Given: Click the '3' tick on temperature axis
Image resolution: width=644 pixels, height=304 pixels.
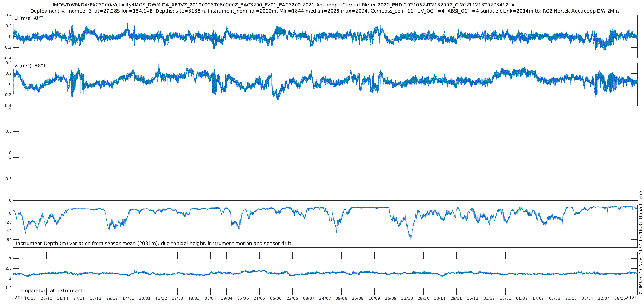Looking at the screenshot, I should pos(10,259).
